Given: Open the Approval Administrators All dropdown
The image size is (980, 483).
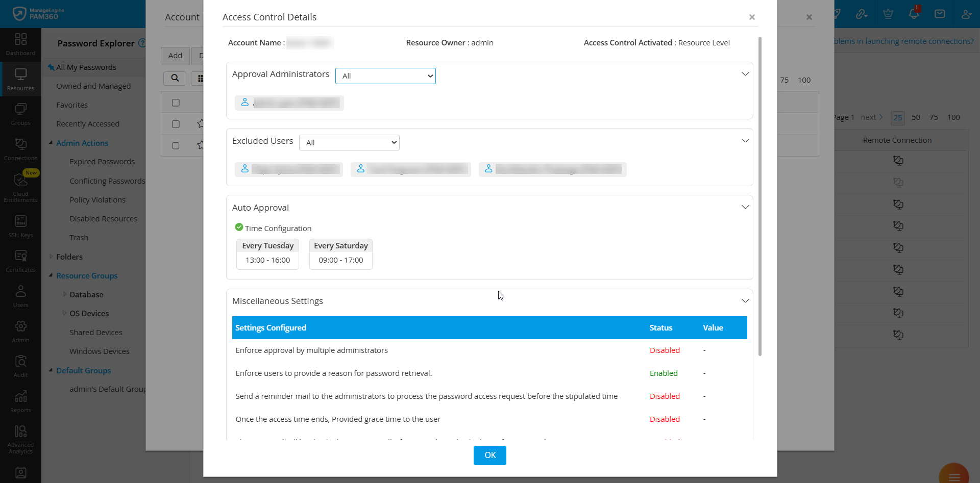Looking at the screenshot, I should click(385, 75).
